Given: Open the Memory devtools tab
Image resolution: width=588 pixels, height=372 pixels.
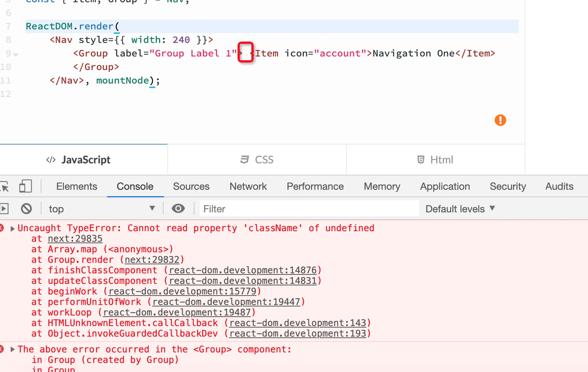Looking at the screenshot, I should (382, 186).
